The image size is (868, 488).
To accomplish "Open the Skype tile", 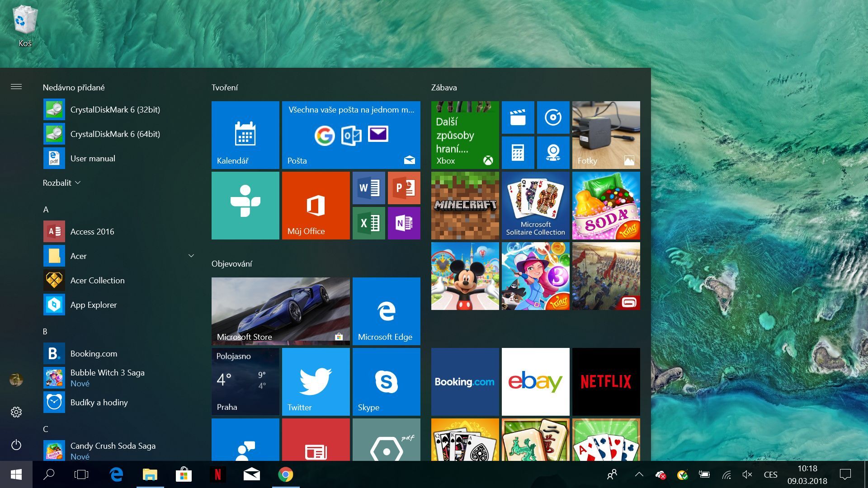I will tap(387, 381).
